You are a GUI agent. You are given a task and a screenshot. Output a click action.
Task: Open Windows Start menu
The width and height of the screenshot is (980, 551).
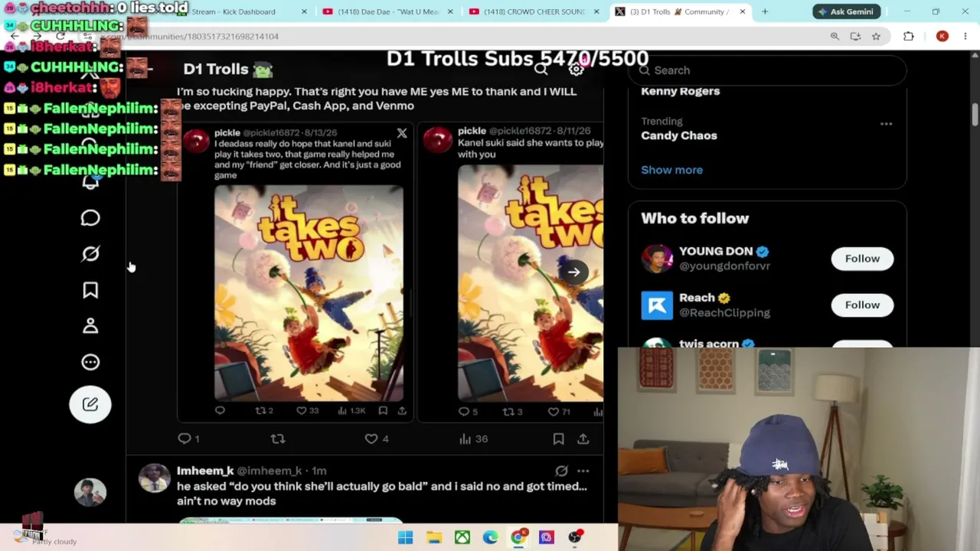[406, 537]
